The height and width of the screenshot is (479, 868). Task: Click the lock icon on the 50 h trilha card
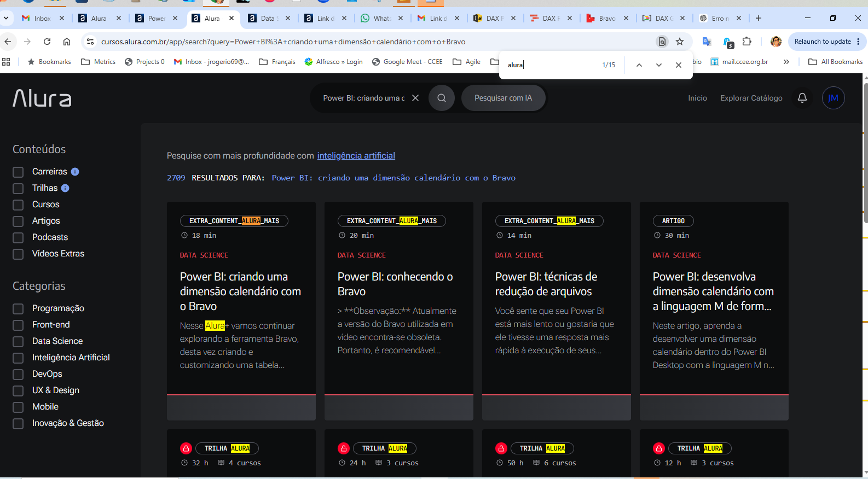[x=501, y=448]
